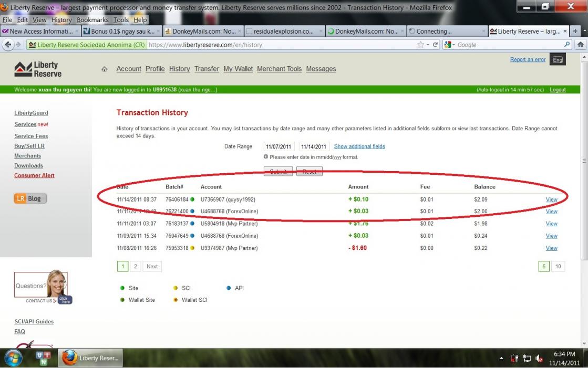
Task: Open the Bookmarks menu
Action: [92, 20]
